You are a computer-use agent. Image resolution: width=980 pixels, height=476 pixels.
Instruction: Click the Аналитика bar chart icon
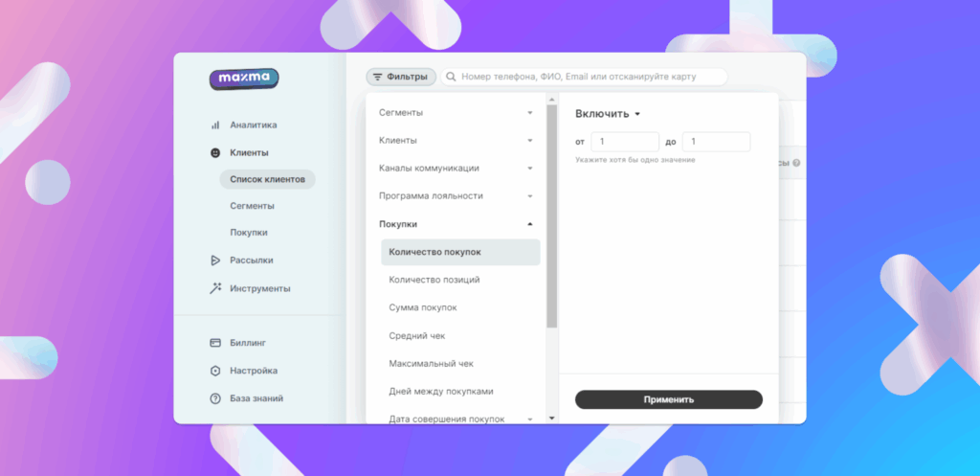pyautogui.click(x=215, y=125)
